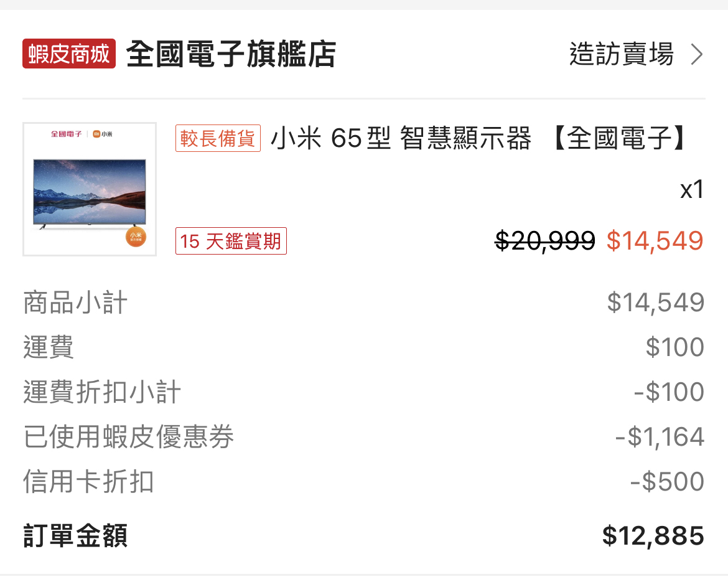Click the 蝦皮商城 red badge
The image size is (728, 582).
point(68,54)
